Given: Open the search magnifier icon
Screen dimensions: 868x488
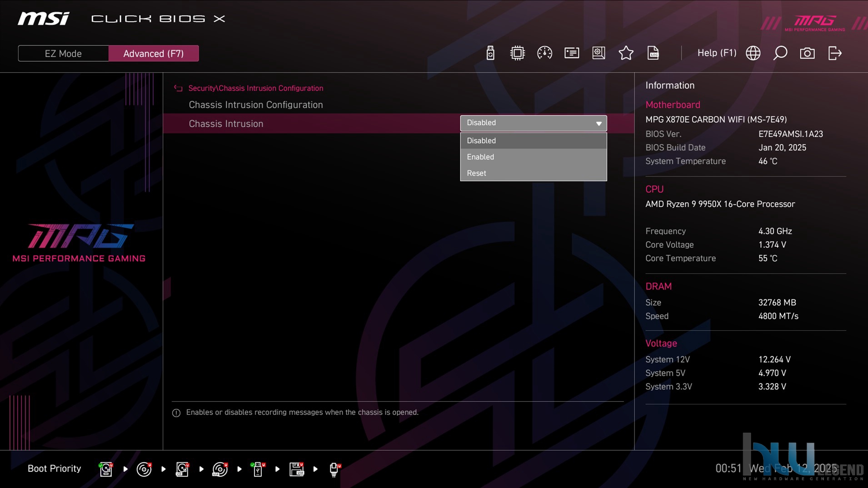Looking at the screenshot, I should [780, 53].
